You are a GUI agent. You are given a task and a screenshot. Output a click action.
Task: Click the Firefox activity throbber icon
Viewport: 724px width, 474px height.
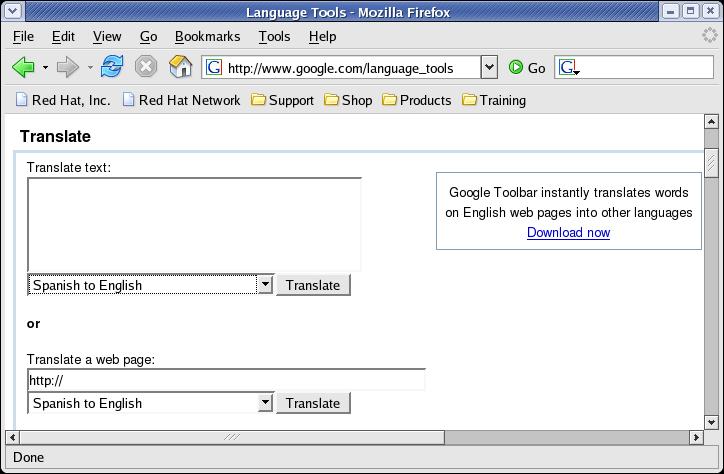tap(710, 36)
